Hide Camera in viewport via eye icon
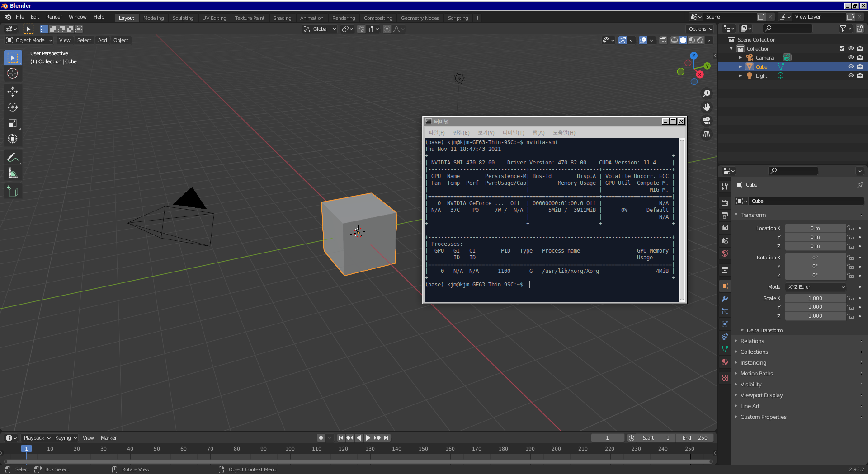Viewport: 868px width, 474px height. click(851, 57)
